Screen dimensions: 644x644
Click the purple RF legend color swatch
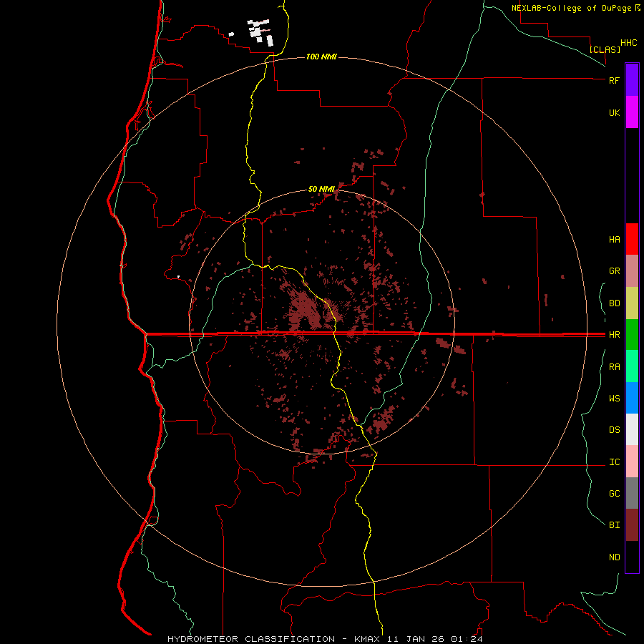[x=632, y=79]
